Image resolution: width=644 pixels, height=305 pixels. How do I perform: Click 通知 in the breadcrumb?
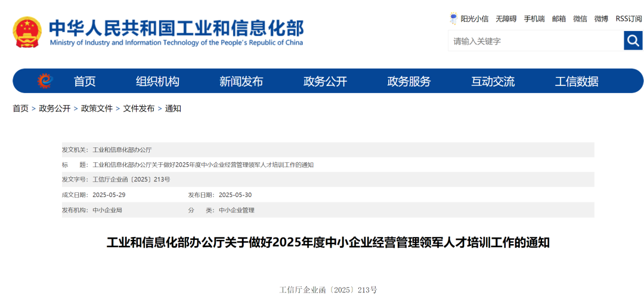pos(173,109)
